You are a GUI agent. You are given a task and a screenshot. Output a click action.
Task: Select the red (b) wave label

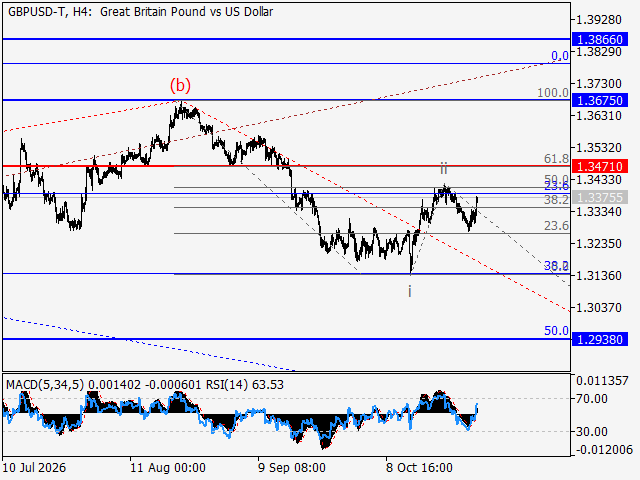(180, 85)
